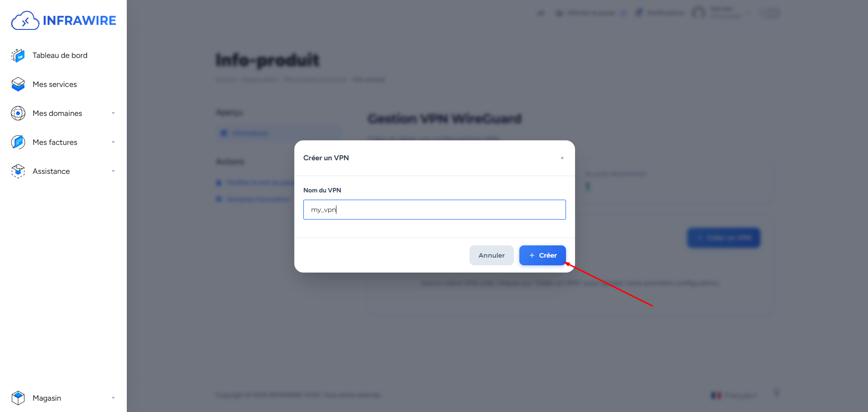868x412 pixels.
Task: Click the Assistance support icon
Action: point(17,171)
